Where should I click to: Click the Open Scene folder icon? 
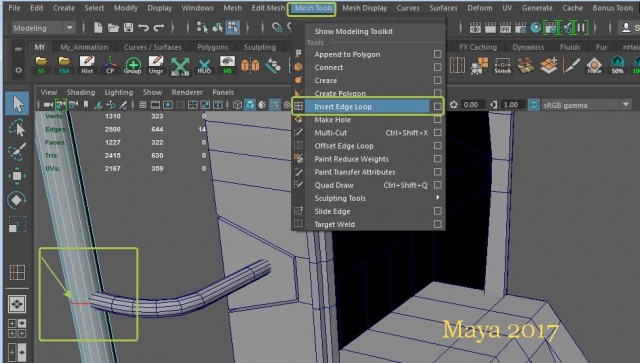click(113, 27)
